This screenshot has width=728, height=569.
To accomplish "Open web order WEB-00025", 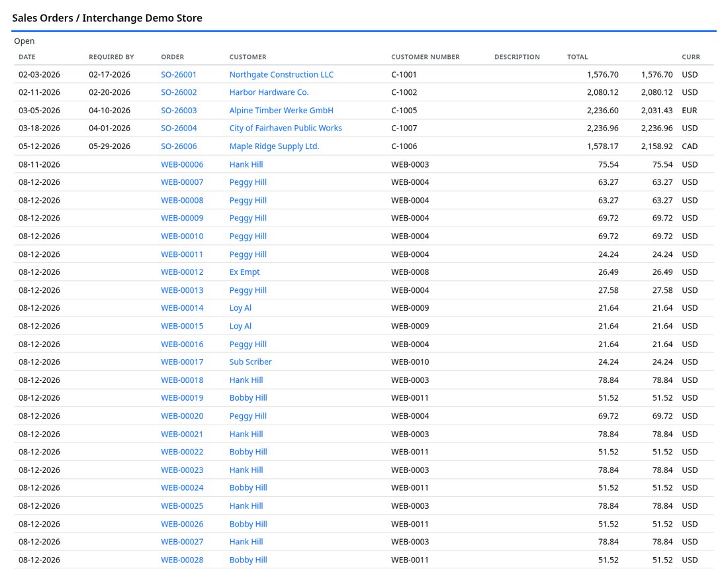I will pyautogui.click(x=182, y=505).
